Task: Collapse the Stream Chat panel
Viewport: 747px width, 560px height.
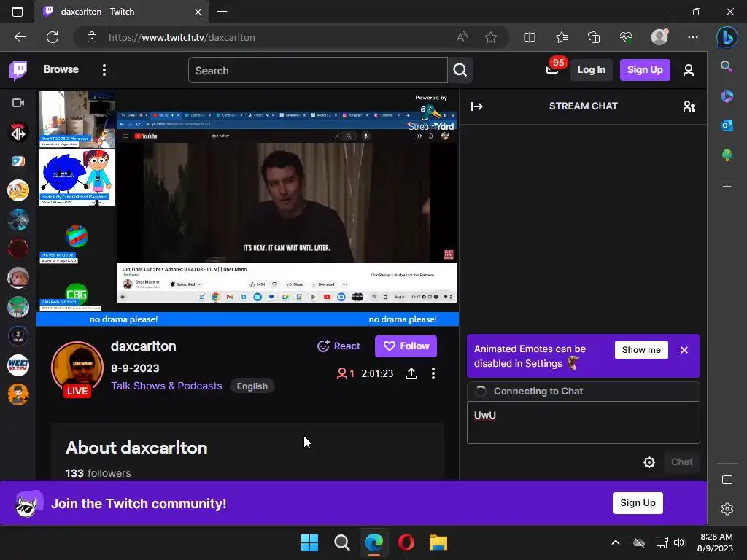Action: (476, 106)
